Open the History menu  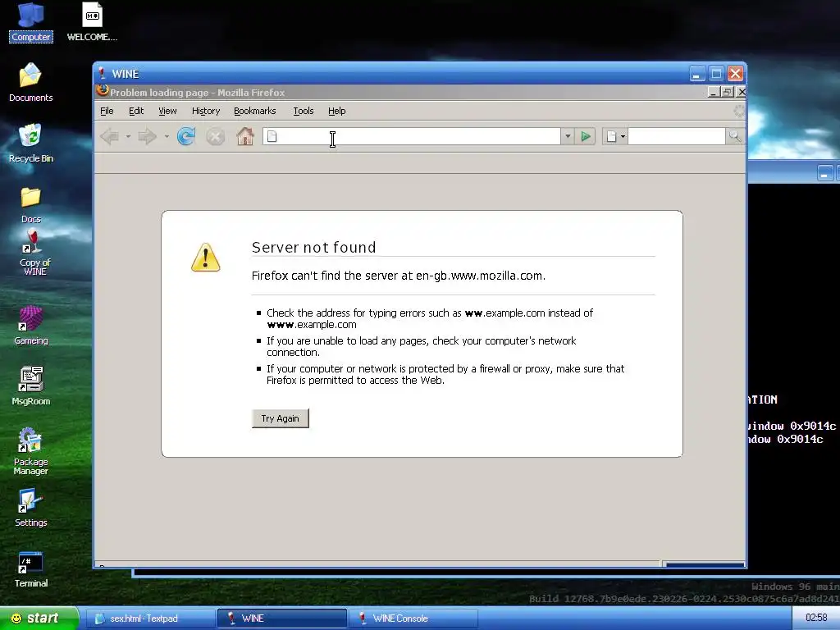click(x=206, y=111)
